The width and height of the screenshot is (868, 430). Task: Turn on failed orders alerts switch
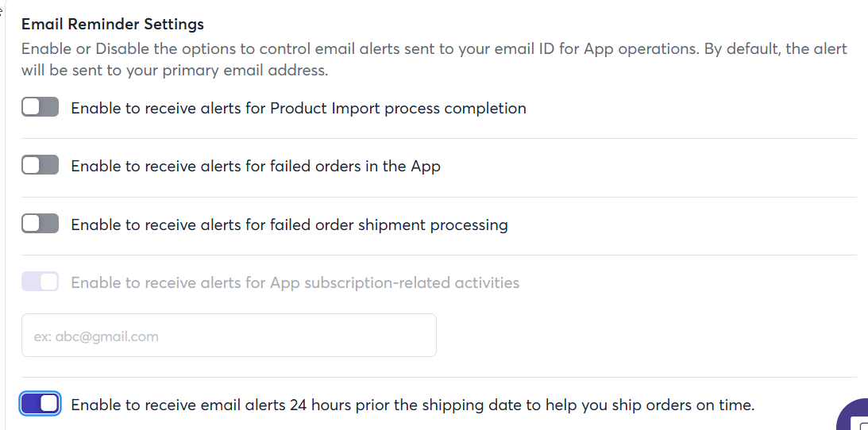40,165
